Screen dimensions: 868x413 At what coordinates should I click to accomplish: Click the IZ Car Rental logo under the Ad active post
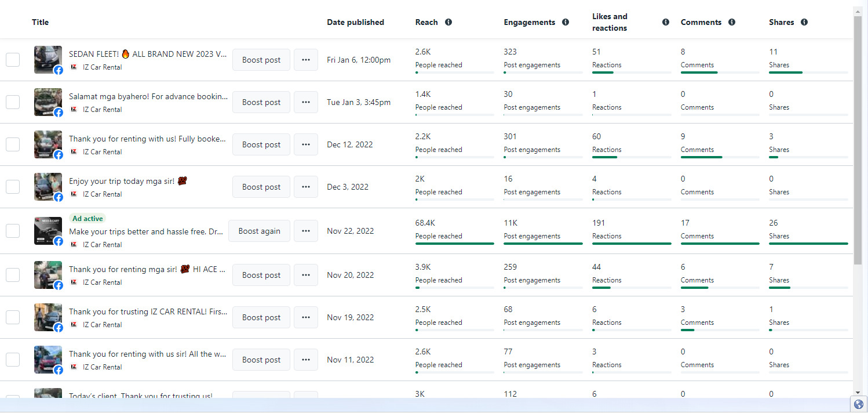click(x=74, y=245)
